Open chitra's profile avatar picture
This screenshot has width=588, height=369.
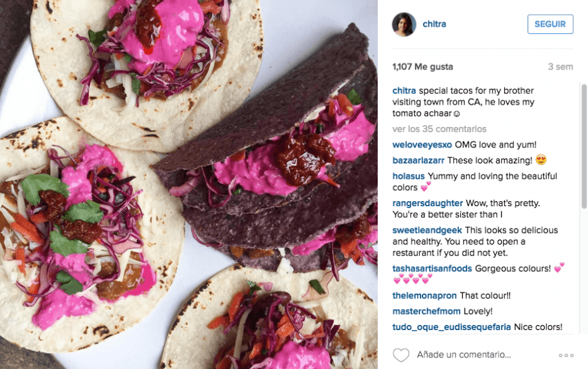coord(404,24)
